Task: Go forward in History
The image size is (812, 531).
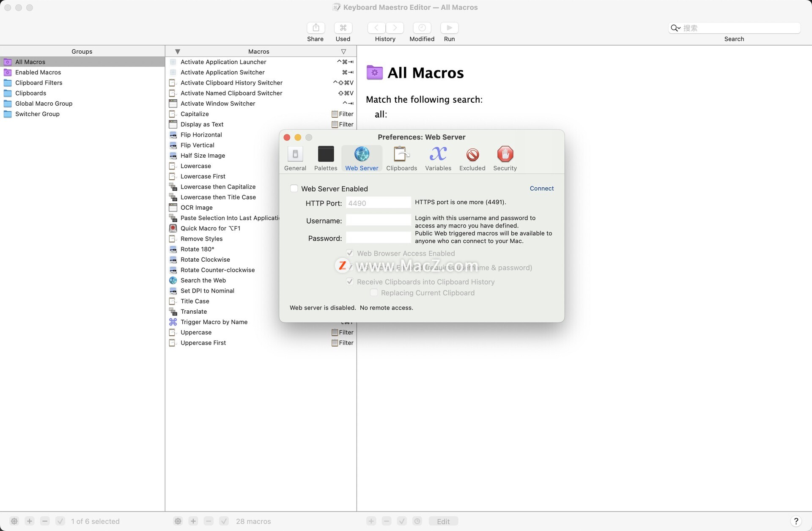Action: click(x=395, y=28)
